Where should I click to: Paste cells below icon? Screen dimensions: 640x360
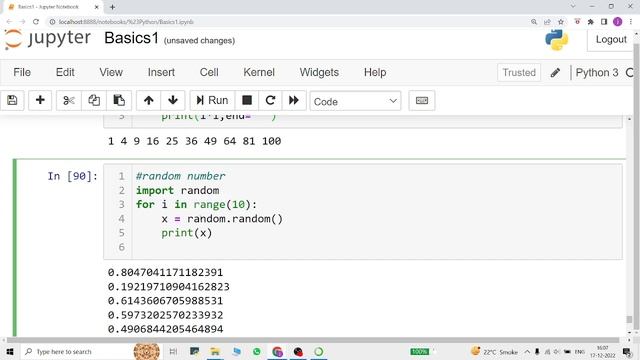click(119, 100)
